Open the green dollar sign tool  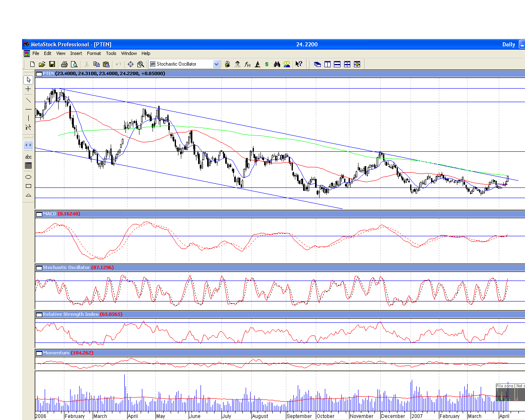[267, 64]
